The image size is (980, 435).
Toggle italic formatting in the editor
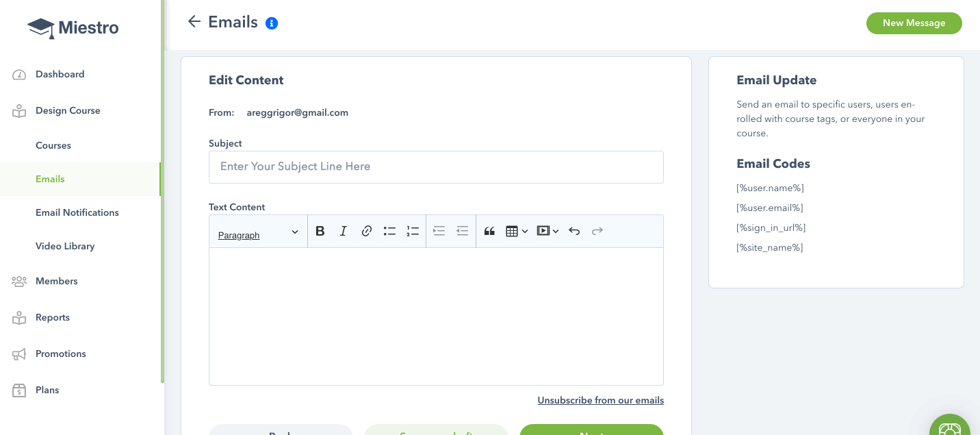[x=344, y=232]
